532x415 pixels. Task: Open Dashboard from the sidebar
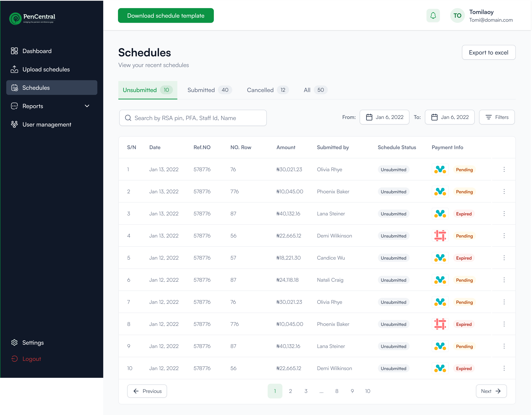[52, 51]
